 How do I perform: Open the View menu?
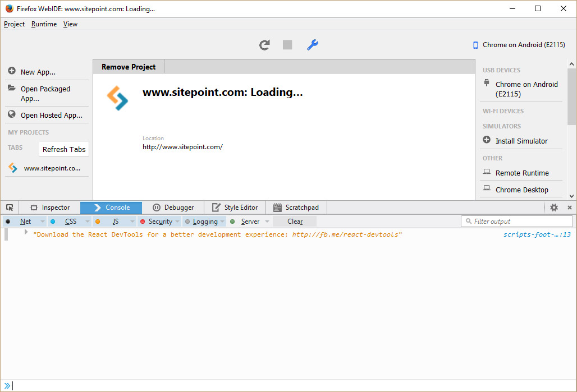point(70,24)
